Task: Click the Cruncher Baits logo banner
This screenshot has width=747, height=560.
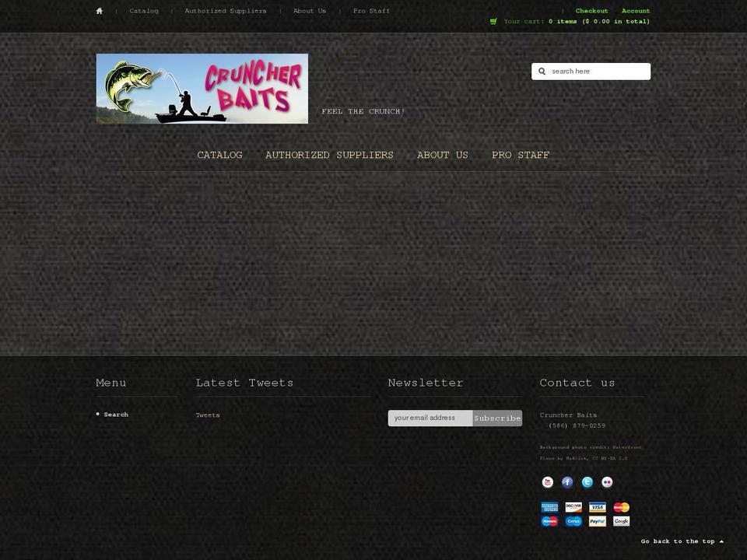Action: [x=202, y=89]
